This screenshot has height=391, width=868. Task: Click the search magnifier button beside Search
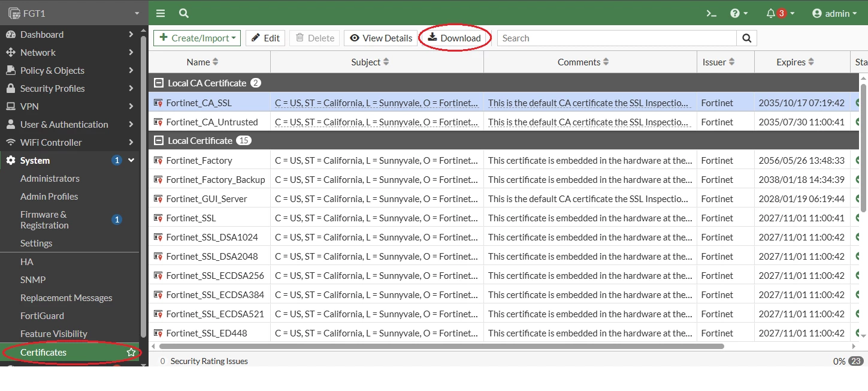click(x=746, y=38)
